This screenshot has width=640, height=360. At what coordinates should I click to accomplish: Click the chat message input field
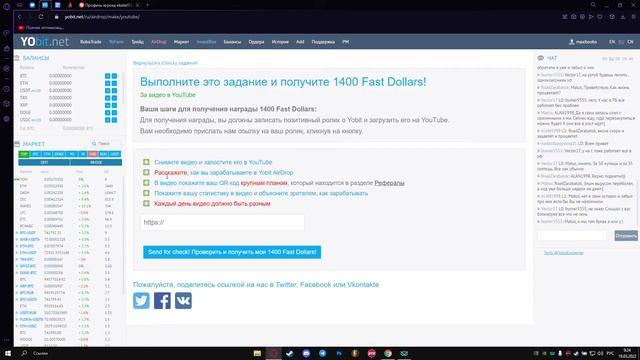(x=572, y=236)
